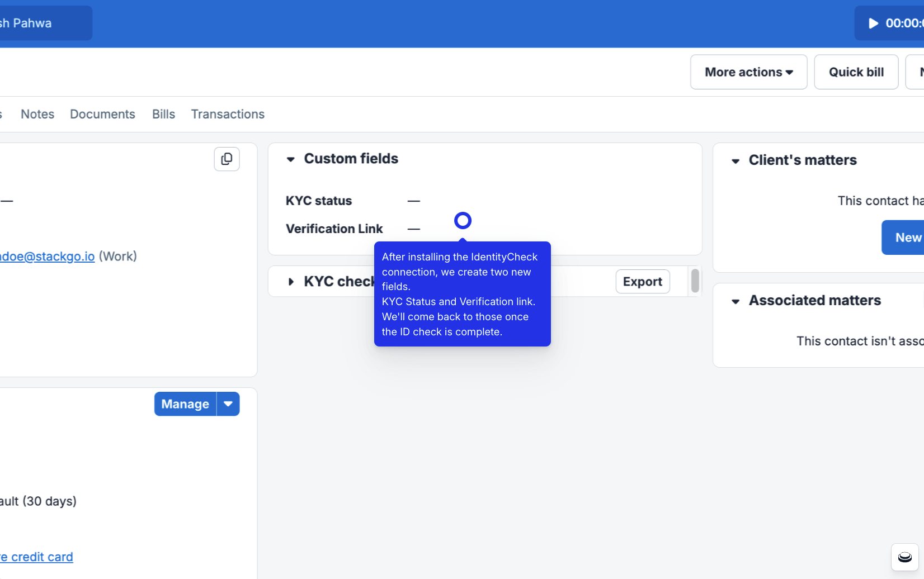Collapse the Associated matters panel
This screenshot has width=924, height=579.
pos(736,301)
